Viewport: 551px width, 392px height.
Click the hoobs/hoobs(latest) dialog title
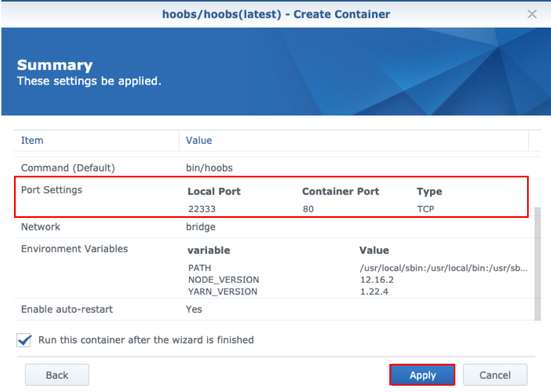click(276, 14)
